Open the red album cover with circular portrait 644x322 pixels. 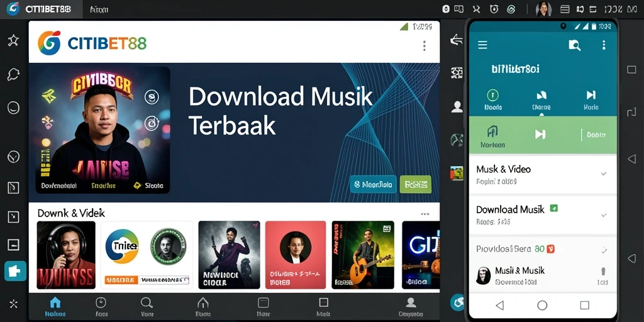pos(296,255)
